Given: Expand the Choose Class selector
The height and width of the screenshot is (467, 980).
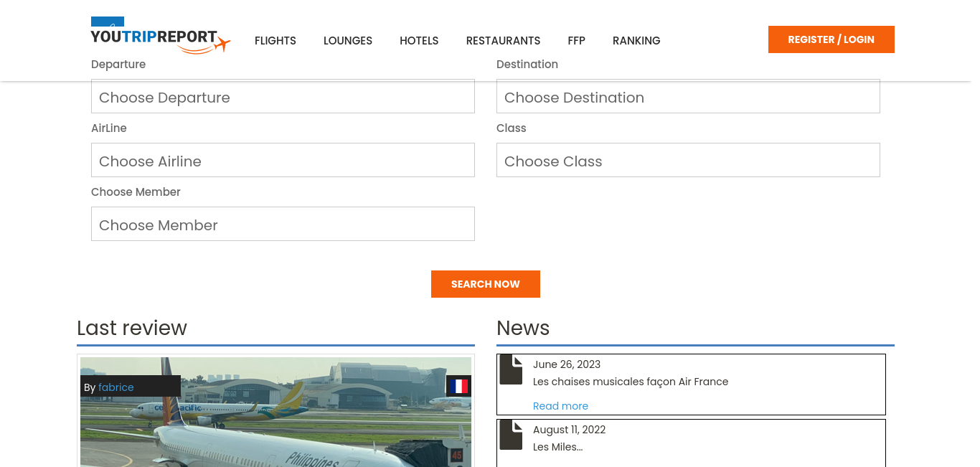Looking at the screenshot, I should 688,160.
